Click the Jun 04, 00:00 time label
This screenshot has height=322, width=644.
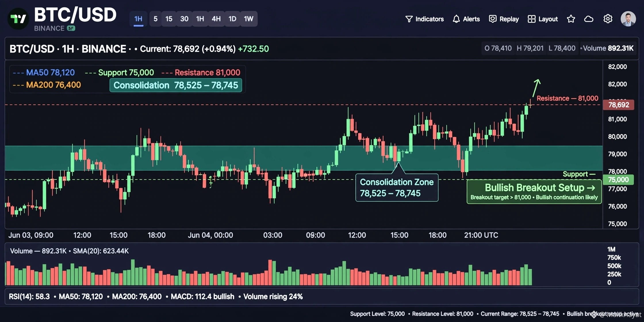tap(210, 235)
